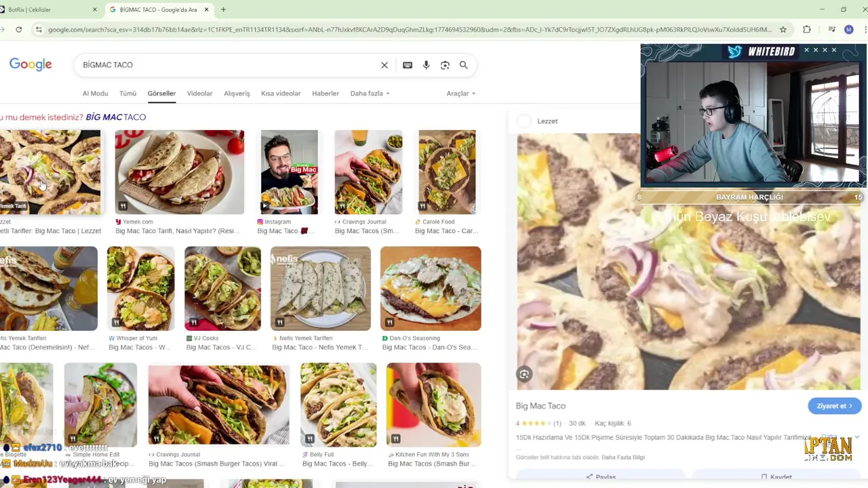868x488 pixels.
Task: Open the site information icon in address bar
Action: click(x=39, y=29)
